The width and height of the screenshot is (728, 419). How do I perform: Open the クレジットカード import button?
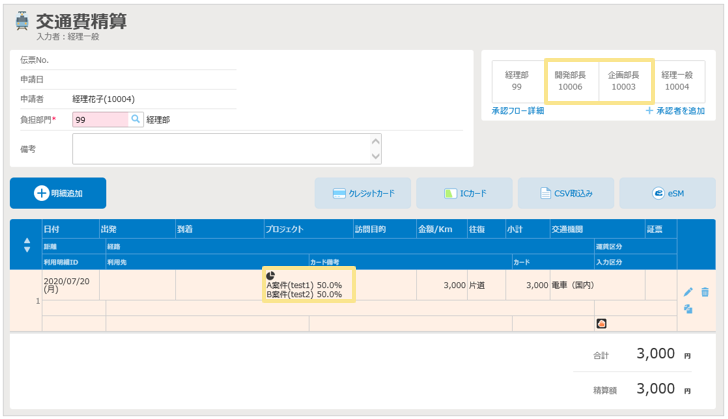pyautogui.click(x=362, y=193)
